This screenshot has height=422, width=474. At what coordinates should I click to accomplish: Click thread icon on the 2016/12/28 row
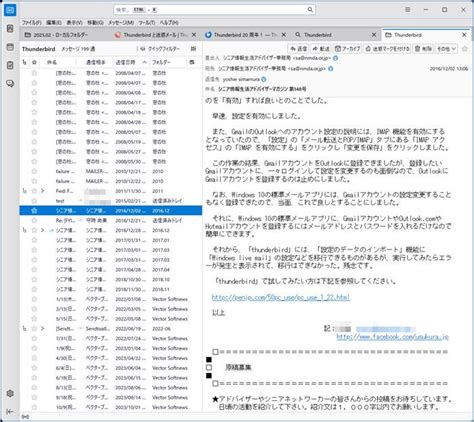pyautogui.click(x=25, y=230)
